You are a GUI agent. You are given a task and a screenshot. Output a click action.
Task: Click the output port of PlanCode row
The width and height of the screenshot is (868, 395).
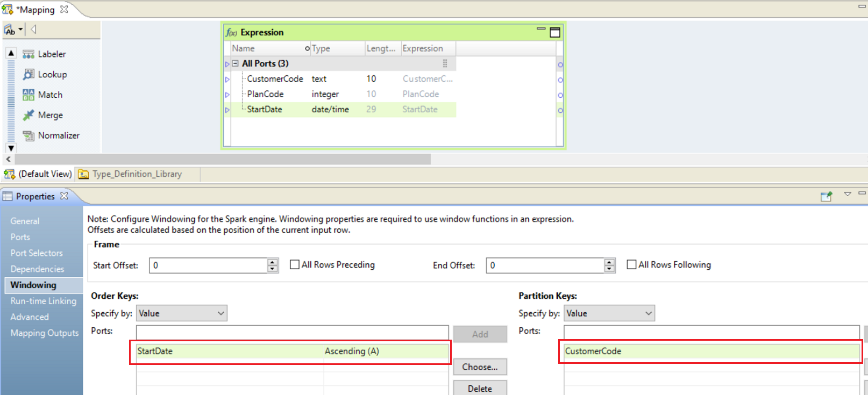tap(560, 95)
